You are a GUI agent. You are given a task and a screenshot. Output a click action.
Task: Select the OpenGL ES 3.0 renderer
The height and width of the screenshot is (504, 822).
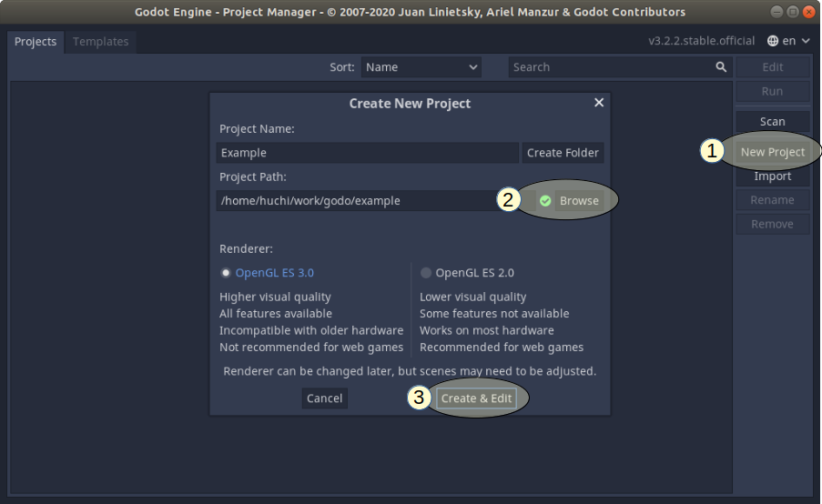pos(268,272)
